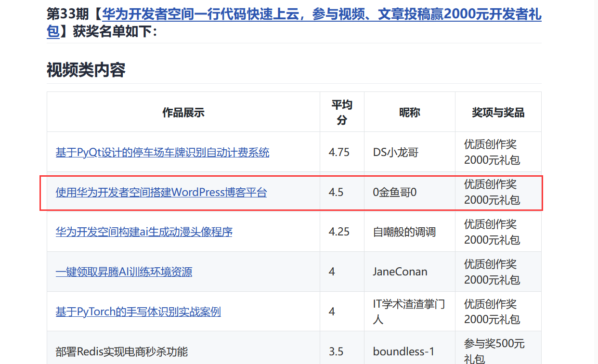Viewport: 598px width, 364px height.
Task: Click the 奖项与奖品 column header
Action: (x=498, y=113)
